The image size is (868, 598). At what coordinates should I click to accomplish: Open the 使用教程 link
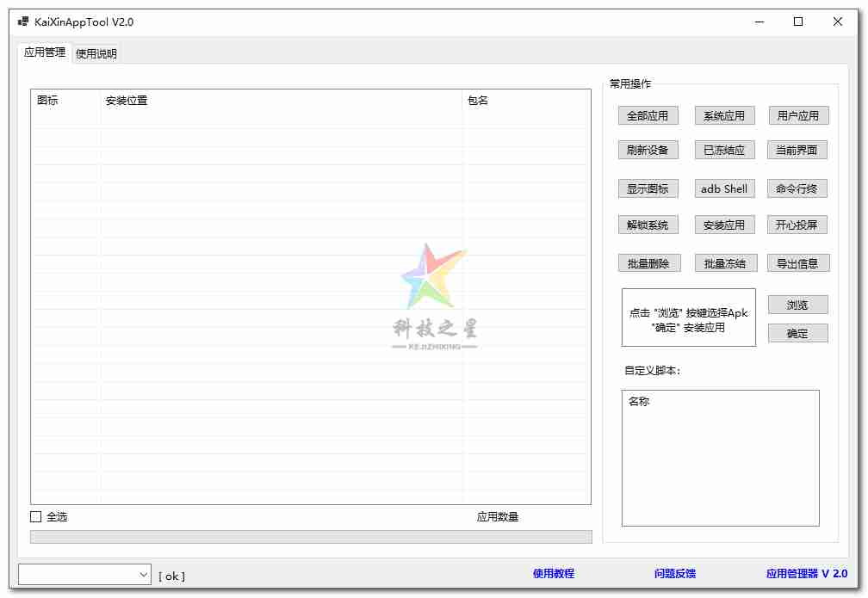(553, 573)
